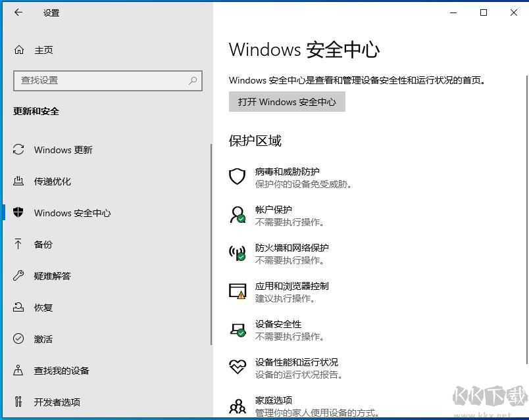Maximize the 设置 window

pos(484,12)
